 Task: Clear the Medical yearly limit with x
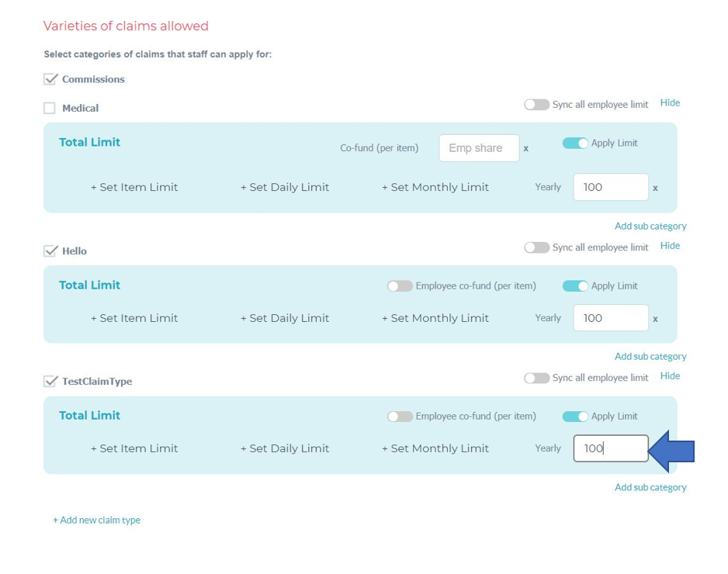pyautogui.click(x=655, y=188)
